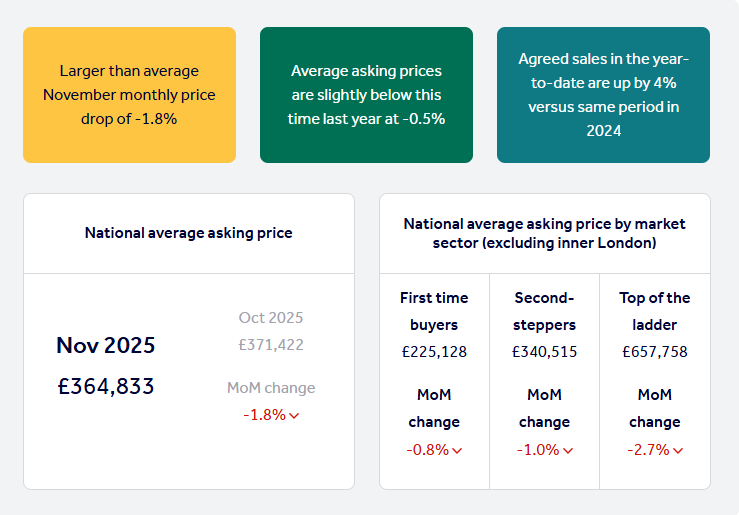Viewport: 739px width, 515px height.
Task: Click the down chevron beside -1.0%
Action: tap(567, 450)
